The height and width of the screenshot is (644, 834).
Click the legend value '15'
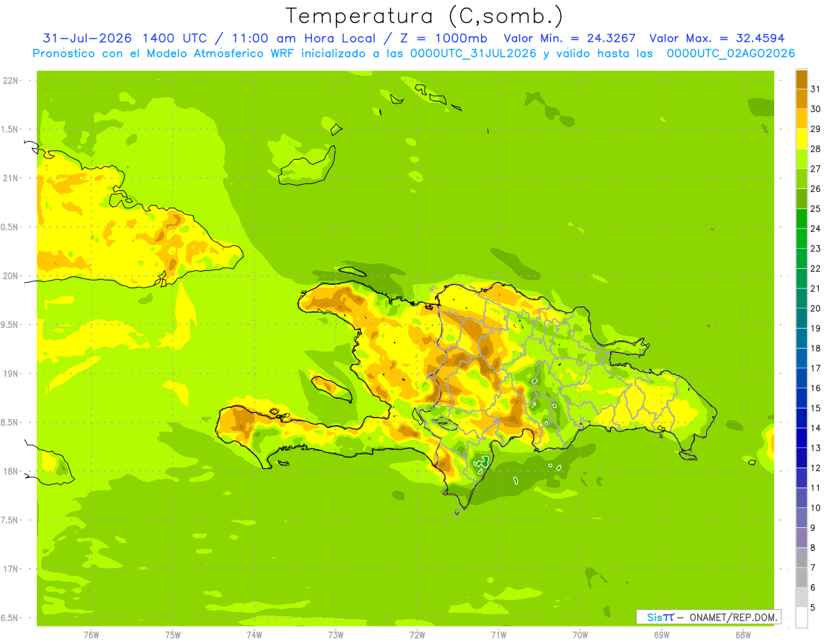coord(815,408)
